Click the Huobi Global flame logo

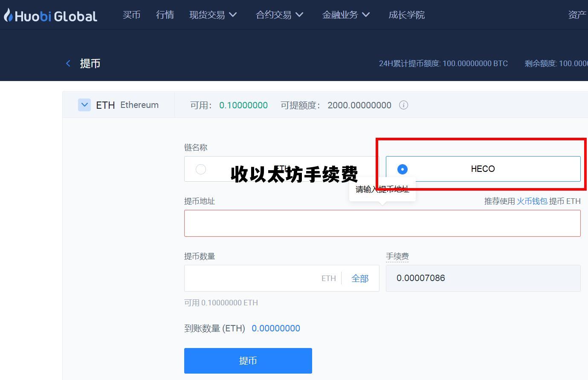pyautogui.click(x=8, y=15)
